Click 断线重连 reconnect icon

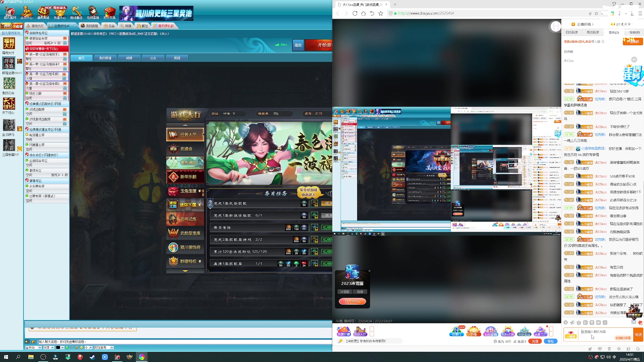(x=76, y=13)
